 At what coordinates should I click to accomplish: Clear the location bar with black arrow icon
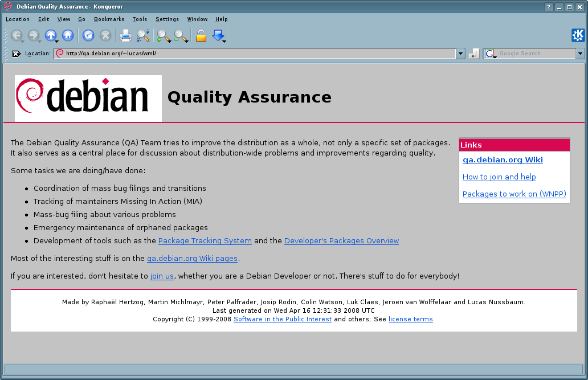click(16, 54)
